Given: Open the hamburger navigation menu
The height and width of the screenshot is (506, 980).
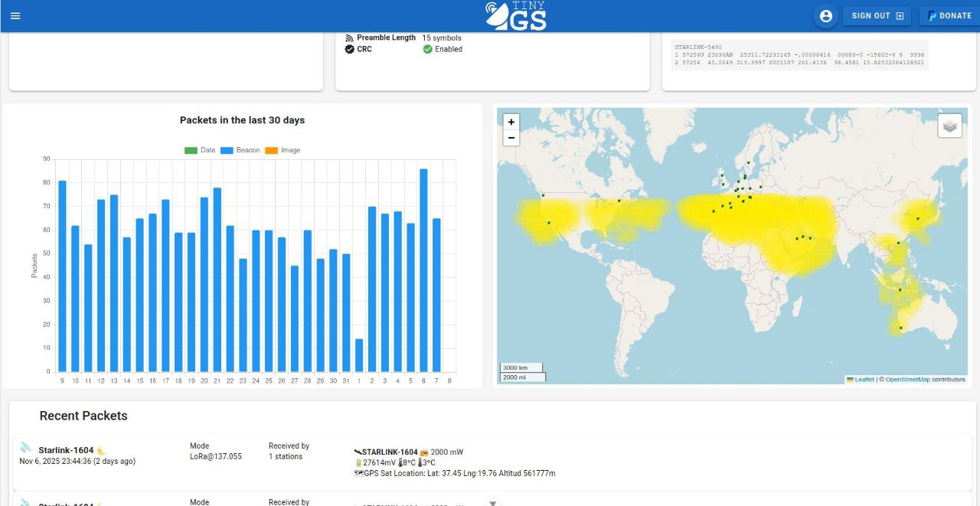Looking at the screenshot, I should pyautogui.click(x=15, y=15).
